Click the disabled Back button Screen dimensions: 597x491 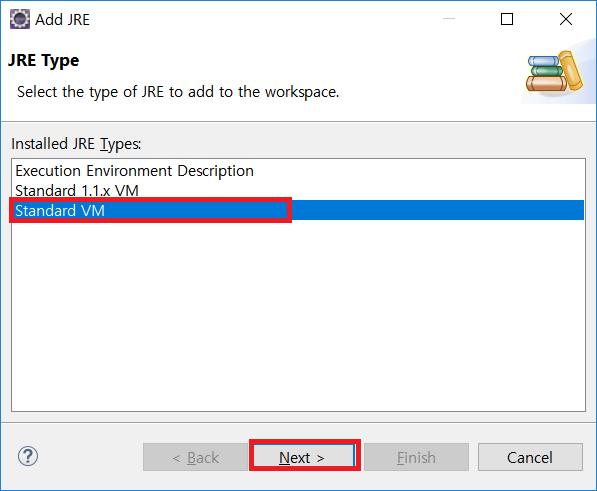[195, 457]
